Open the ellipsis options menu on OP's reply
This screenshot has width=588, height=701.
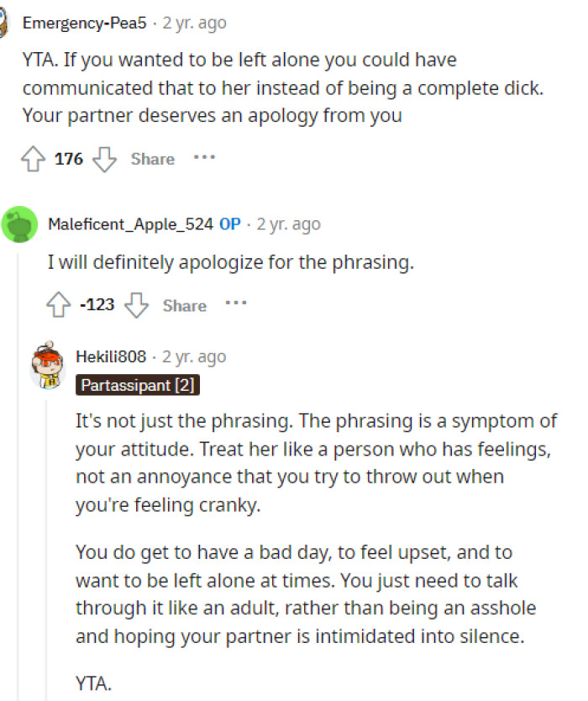click(236, 305)
